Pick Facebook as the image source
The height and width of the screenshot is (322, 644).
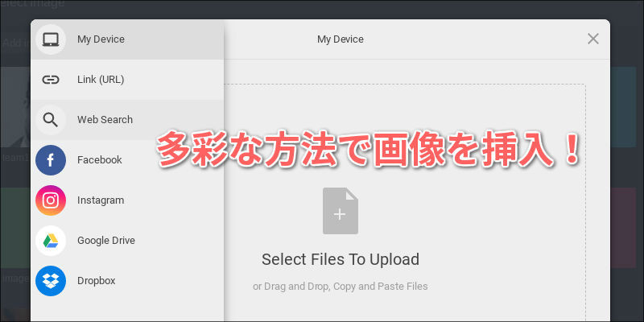[127, 160]
